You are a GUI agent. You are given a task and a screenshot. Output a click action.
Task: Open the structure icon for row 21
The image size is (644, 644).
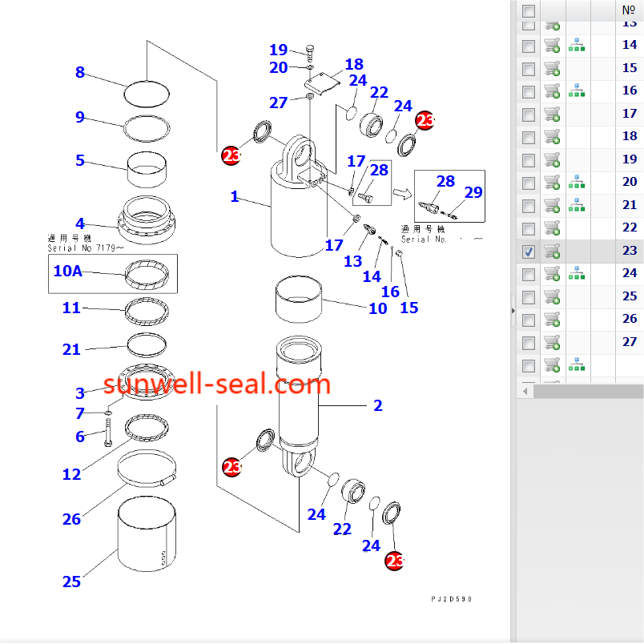tap(576, 206)
